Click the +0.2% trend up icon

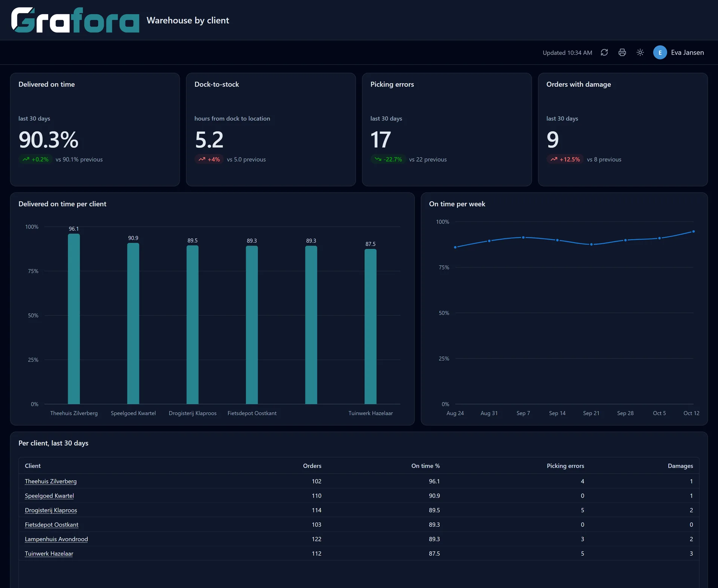tap(26, 159)
